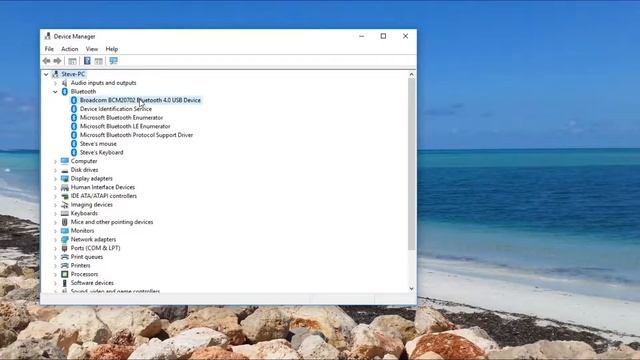Click the Back arrow toolbar icon
The height and width of the screenshot is (360, 640).
[x=46, y=61]
